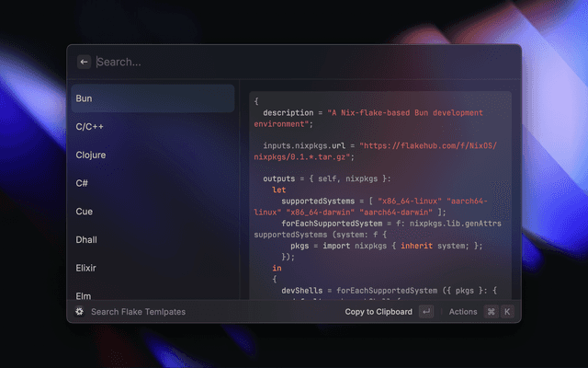Choose the Elm template

[153, 294]
